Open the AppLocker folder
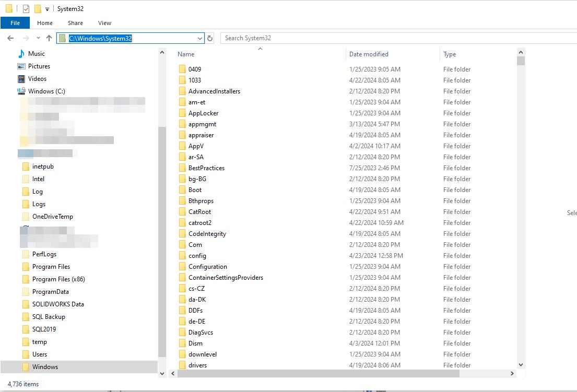The image size is (577, 392). [x=204, y=113]
